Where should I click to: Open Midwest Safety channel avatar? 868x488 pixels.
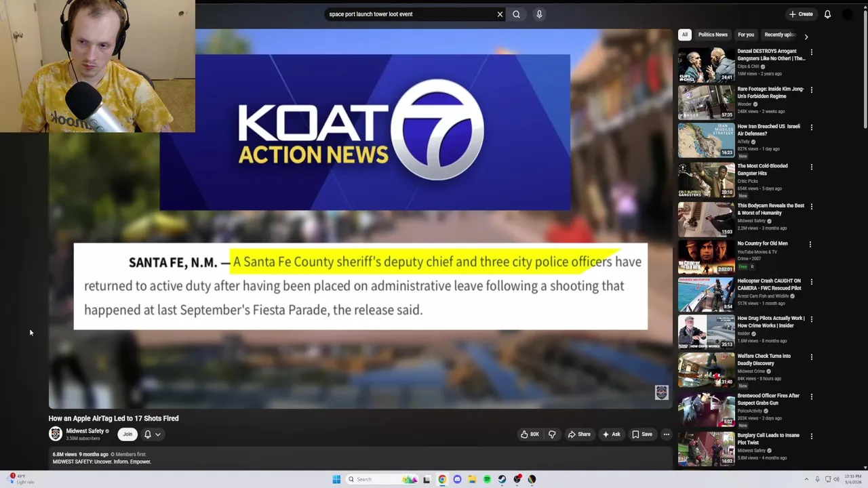[56, 434]
